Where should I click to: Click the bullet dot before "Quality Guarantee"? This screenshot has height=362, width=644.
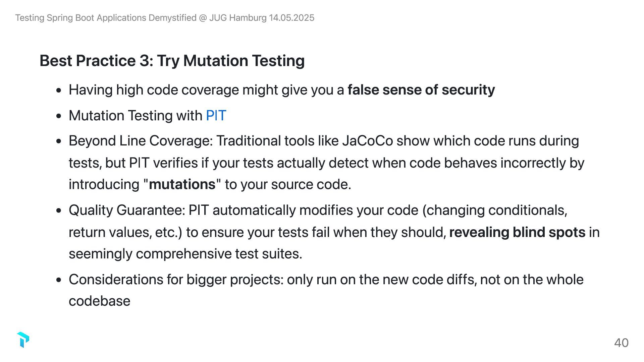[59, 210]
